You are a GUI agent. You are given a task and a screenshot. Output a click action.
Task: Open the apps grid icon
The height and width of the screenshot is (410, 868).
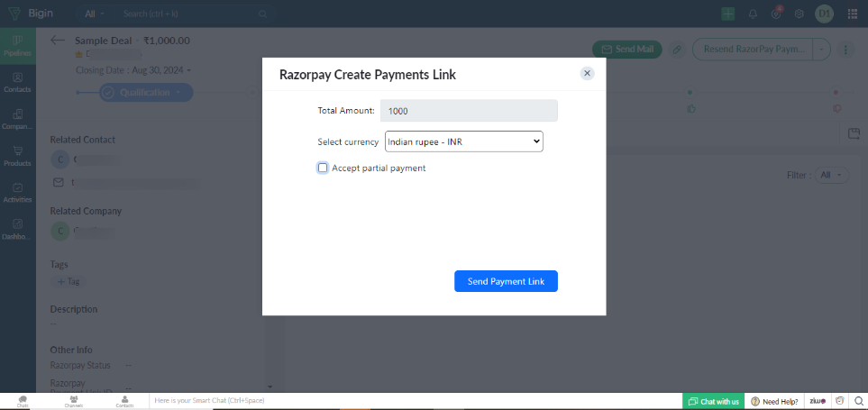[853, 14]
